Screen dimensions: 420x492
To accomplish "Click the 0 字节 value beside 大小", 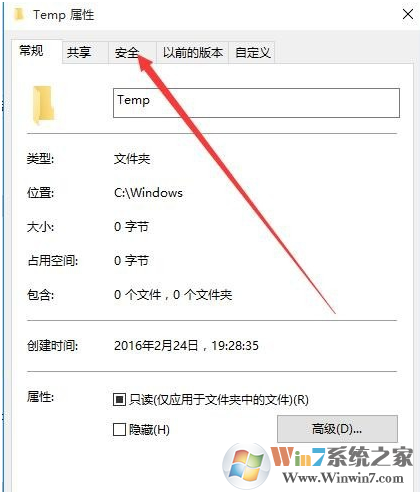I will 131,227.
